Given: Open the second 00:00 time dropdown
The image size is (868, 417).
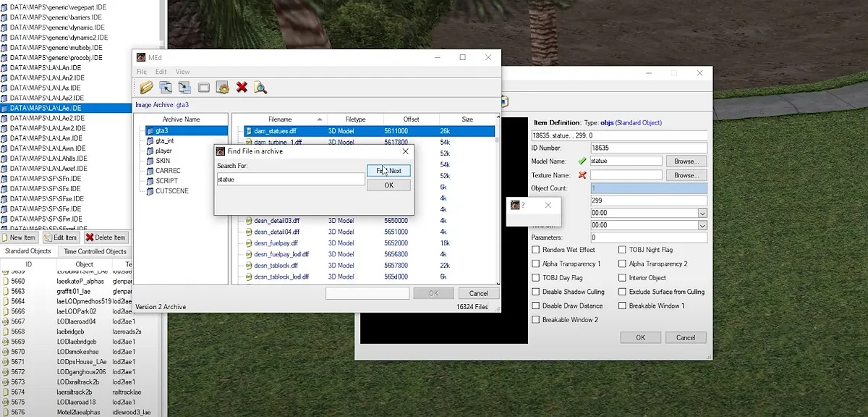Looking at the screenshot, I should 702,225.
